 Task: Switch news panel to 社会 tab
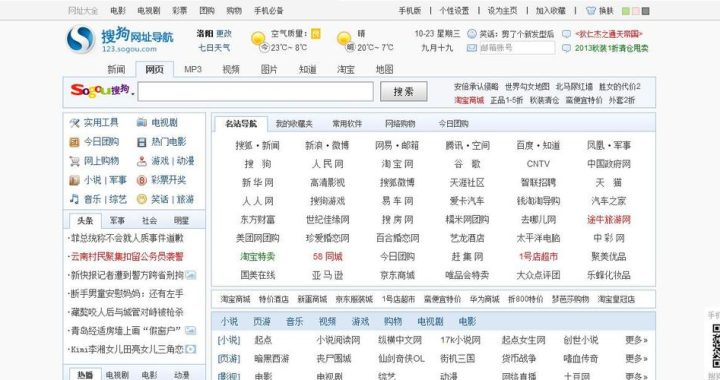point(149,221)
